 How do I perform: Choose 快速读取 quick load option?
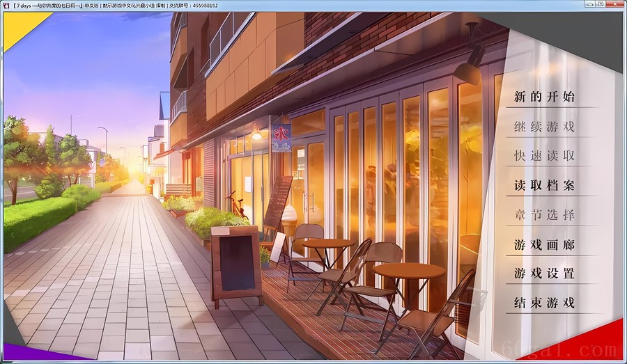click(x=544, y=156)
